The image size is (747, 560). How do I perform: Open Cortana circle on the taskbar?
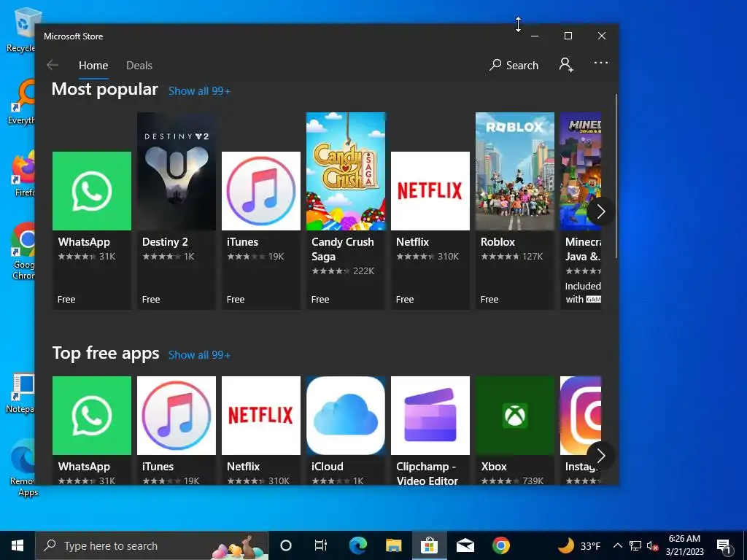pos(286,545)
